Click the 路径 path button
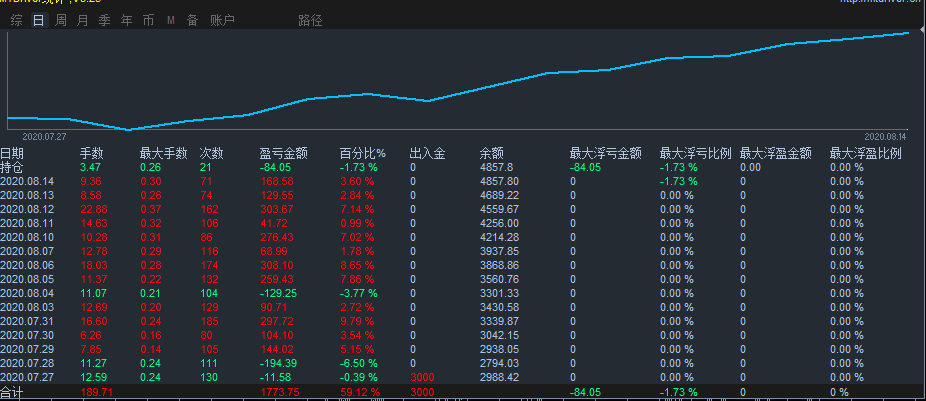Screen dimensions: 926x401 tap(310, 21)
